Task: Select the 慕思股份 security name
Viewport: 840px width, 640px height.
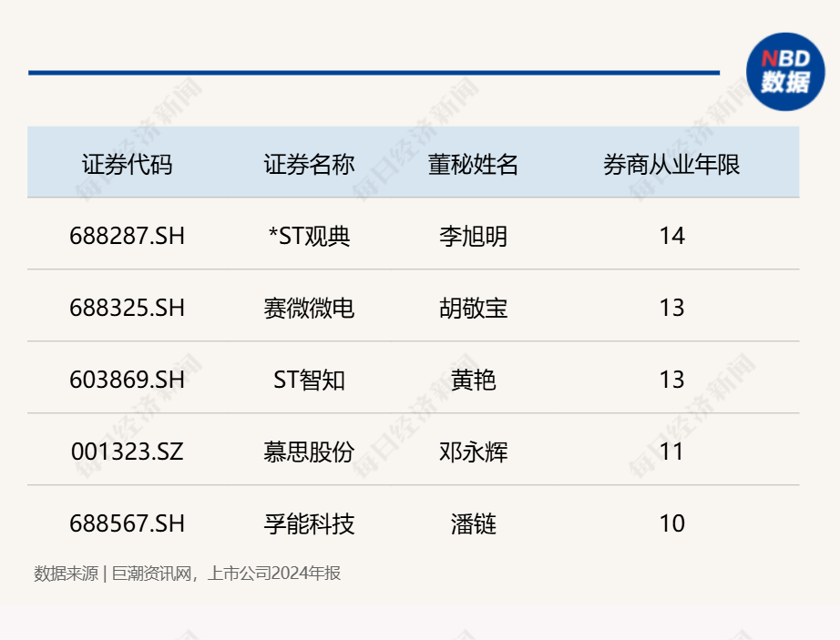Action: click(x=309, y=452)
